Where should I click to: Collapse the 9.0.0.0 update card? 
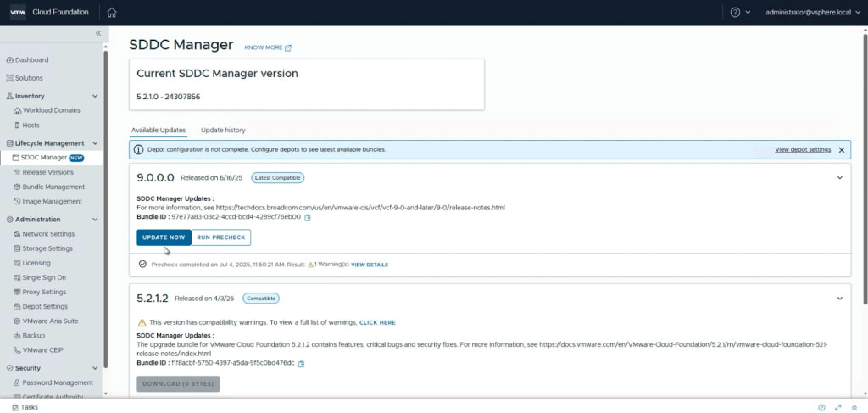839,178
